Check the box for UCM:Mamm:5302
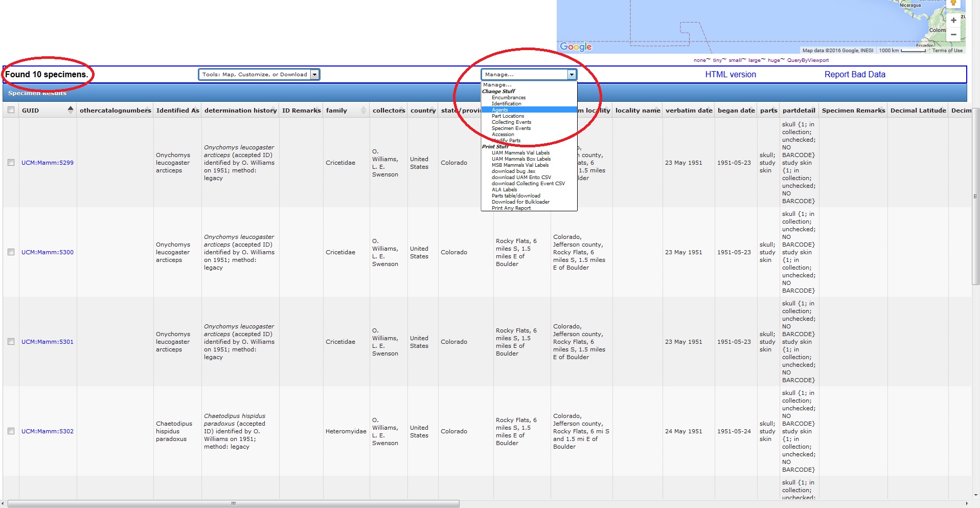This screenshot has height=508, width=980. pos(11,431)
